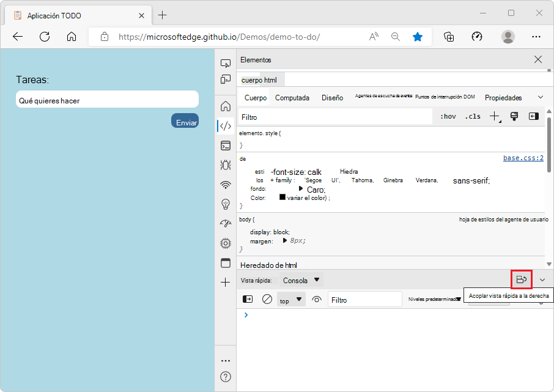Click the Qué quieres hacer input

click(x=107, y=99)
